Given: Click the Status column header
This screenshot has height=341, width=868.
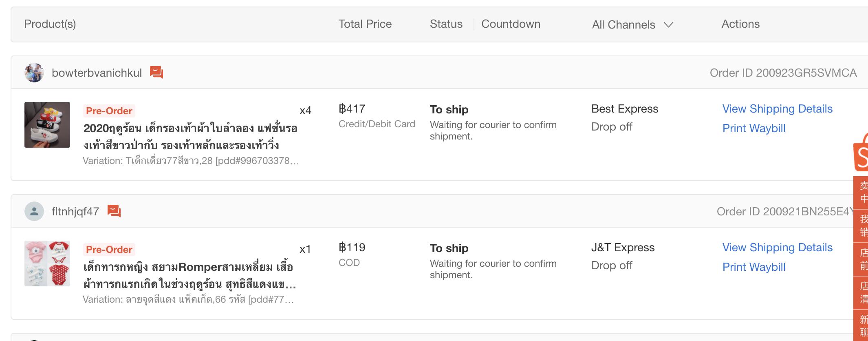Looking at the screenshot, I should (x=446, y=24).
